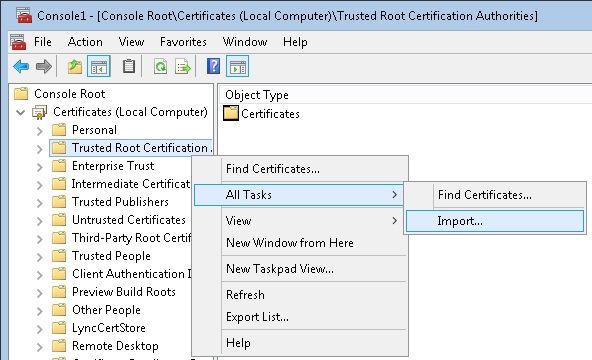Open the View menu in the menu bar
The width and height of the screenshot is (592, 360).
point(131,42)
